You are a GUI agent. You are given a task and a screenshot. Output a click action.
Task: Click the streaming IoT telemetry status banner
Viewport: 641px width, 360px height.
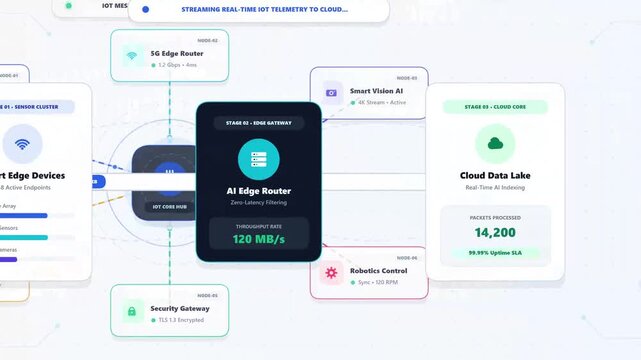click(x=258, y=9)
